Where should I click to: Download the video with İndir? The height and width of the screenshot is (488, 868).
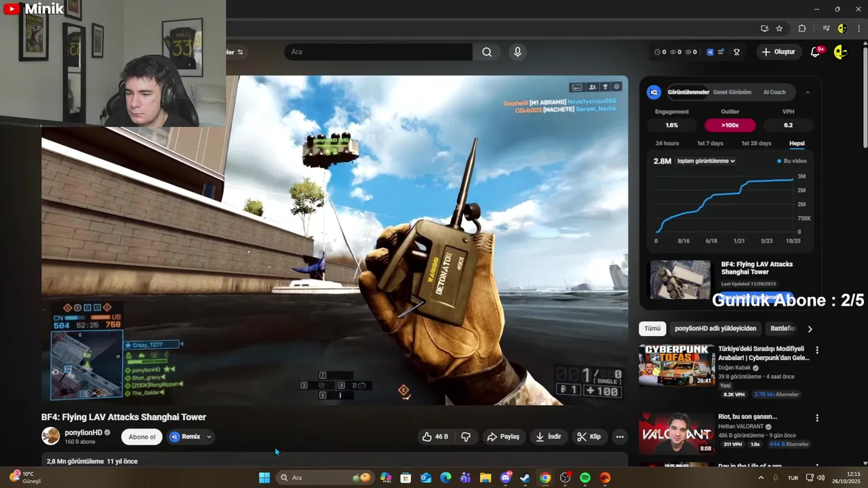pos(549,436)
